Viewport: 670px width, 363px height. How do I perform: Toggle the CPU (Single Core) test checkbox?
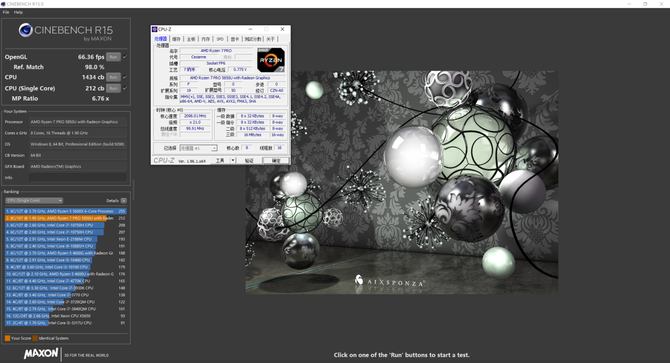125,88
